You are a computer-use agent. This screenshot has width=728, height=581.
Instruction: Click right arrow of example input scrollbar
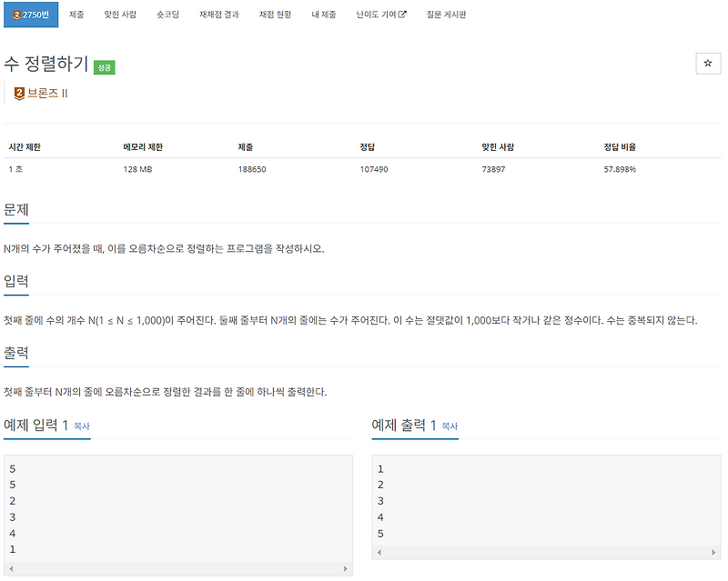[345, 568]
